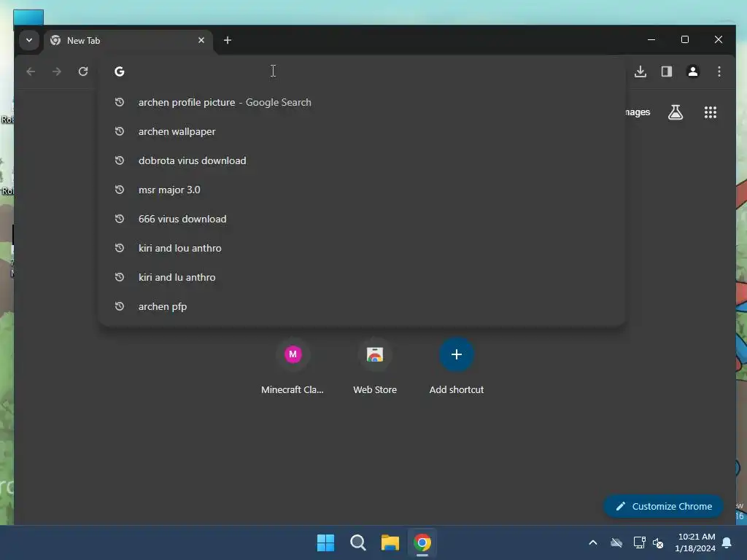Select suggestion 'archen profile picture'
Viewport: 747px width, 560px height.
click(x=362, y=102)
